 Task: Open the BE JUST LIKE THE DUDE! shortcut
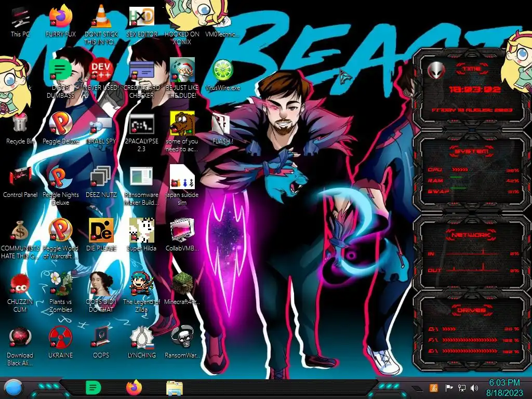click(x=182, y=79)
